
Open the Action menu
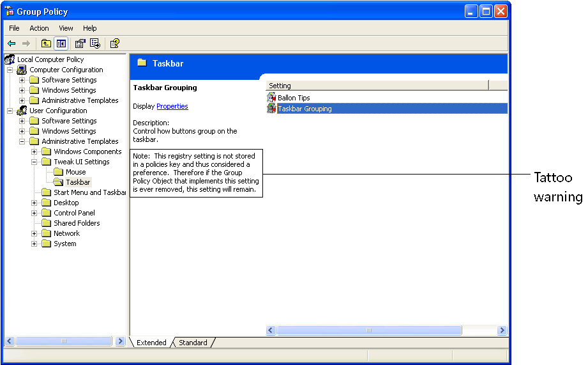pos(39,28)
